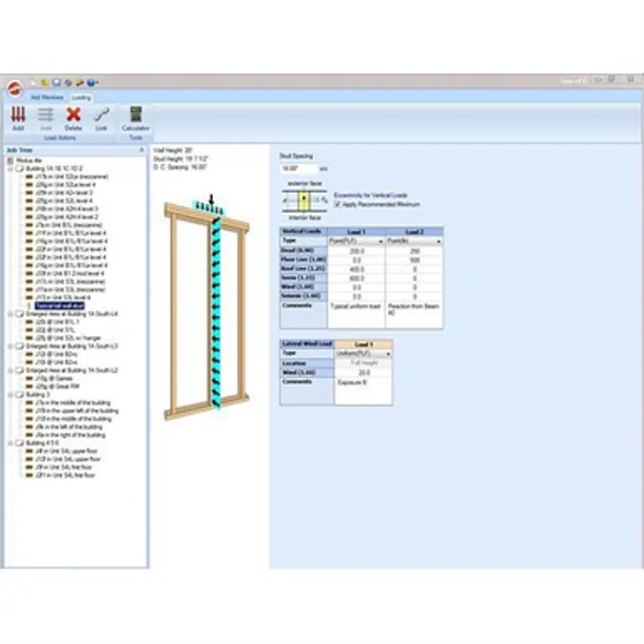Viewport: 644px width, 644px height.
Task: Collapse the Building 3 tree node
Action: (x=10, y=393)
